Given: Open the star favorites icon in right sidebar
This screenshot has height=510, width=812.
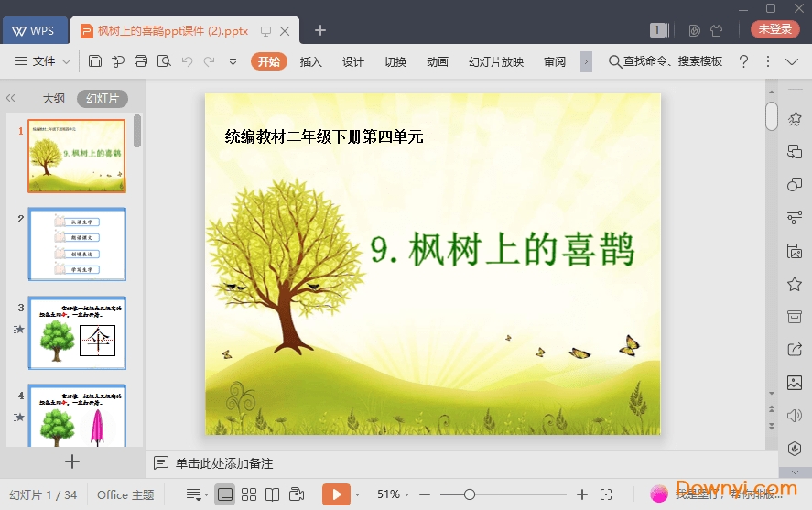Looking at the screenshot, I should click(x=795, y=284).
